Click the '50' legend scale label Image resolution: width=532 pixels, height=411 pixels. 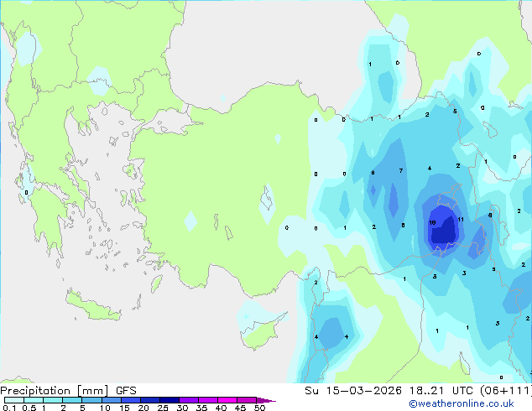click(x=259, y=408)
